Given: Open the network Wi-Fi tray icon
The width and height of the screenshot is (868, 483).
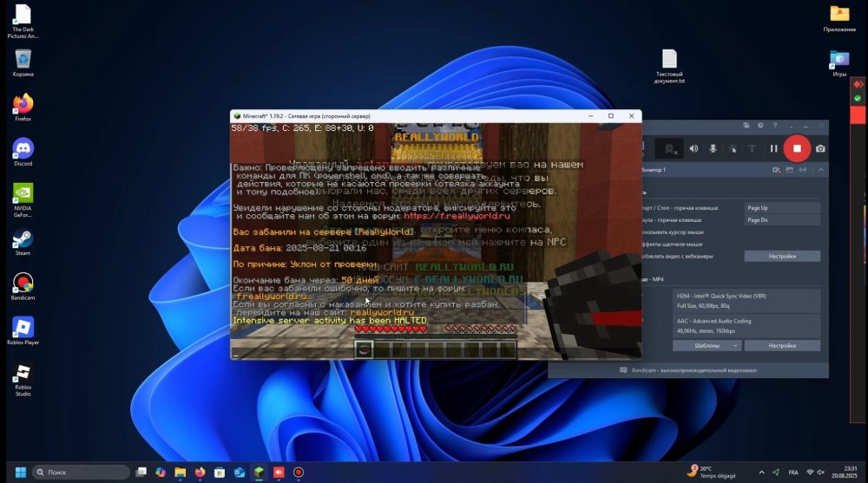Looking at the screenshot, I should click(810, 472).
